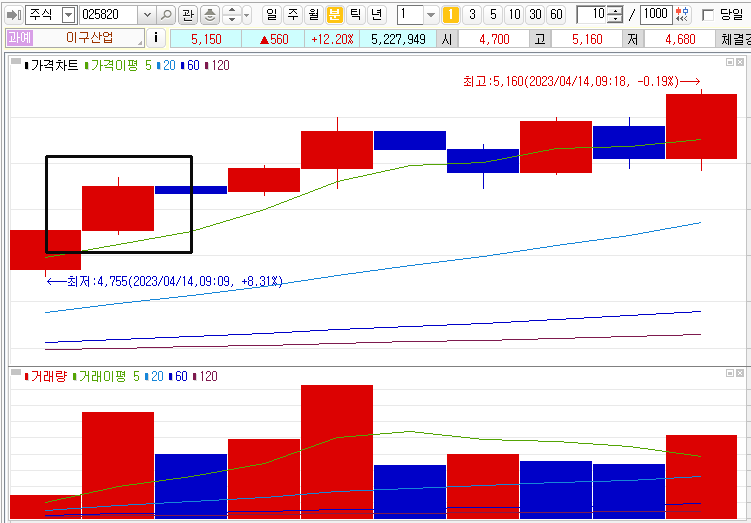Image resolution: width=751 pixels, height=523 pixels.
Task: Maximize the price chart panel
Action: click(730, 62)
